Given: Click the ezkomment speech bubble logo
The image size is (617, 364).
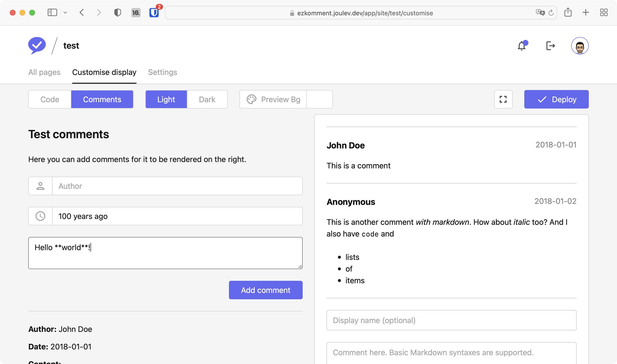Looking at the screenshot, I should pos(37,45).
